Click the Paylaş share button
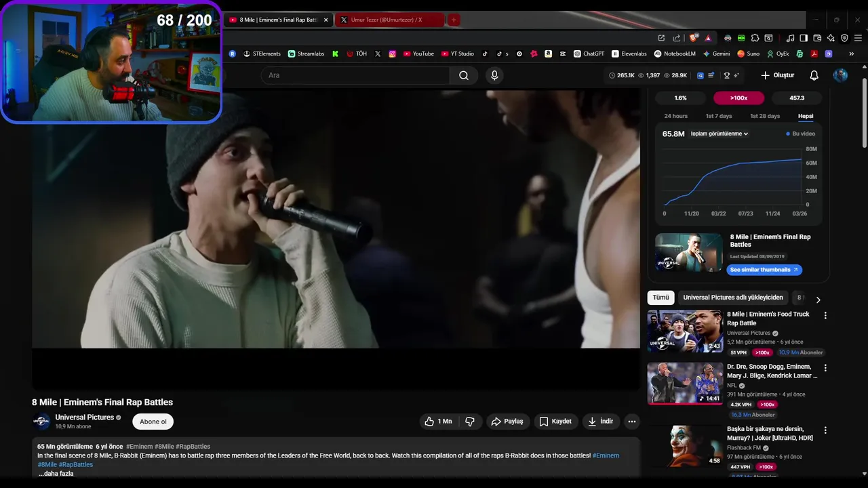Screen dimensions: 868x488 (x=507, y=422)
